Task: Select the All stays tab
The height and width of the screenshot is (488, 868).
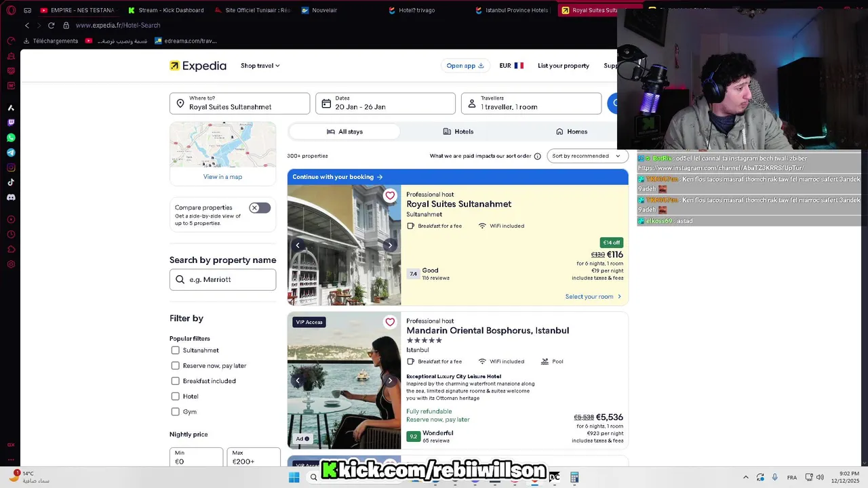Action: [x=344, y=131]
